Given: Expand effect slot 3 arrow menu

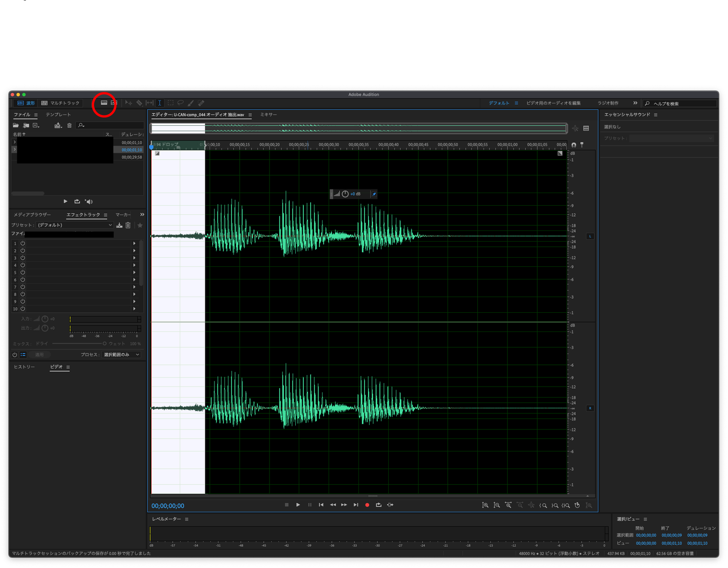Looking at the screenshot, I should pos(134,258).
